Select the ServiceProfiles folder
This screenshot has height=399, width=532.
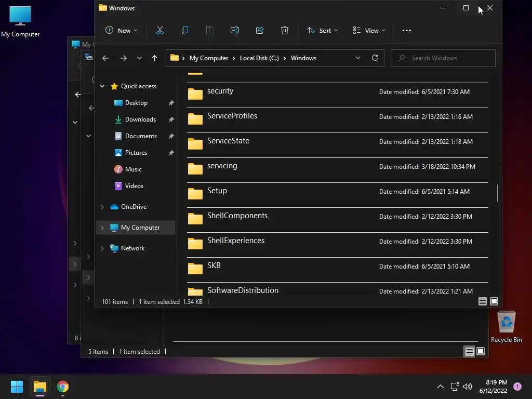338,120
